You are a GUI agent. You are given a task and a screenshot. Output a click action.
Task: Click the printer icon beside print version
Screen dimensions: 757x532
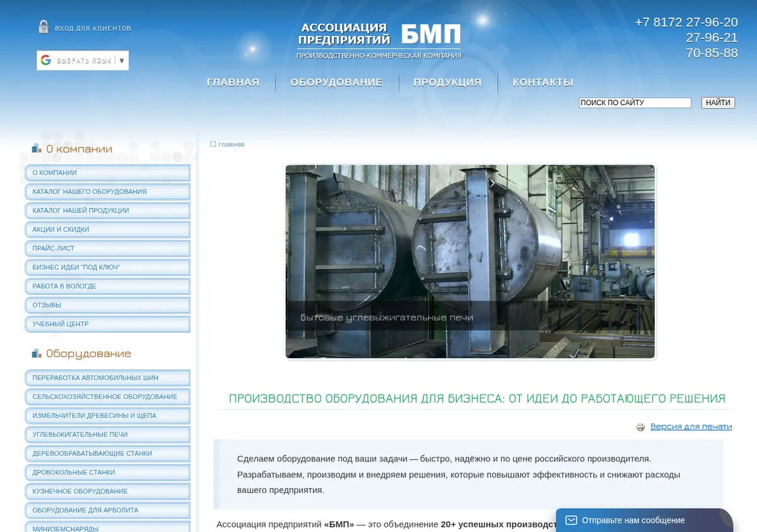640,427
